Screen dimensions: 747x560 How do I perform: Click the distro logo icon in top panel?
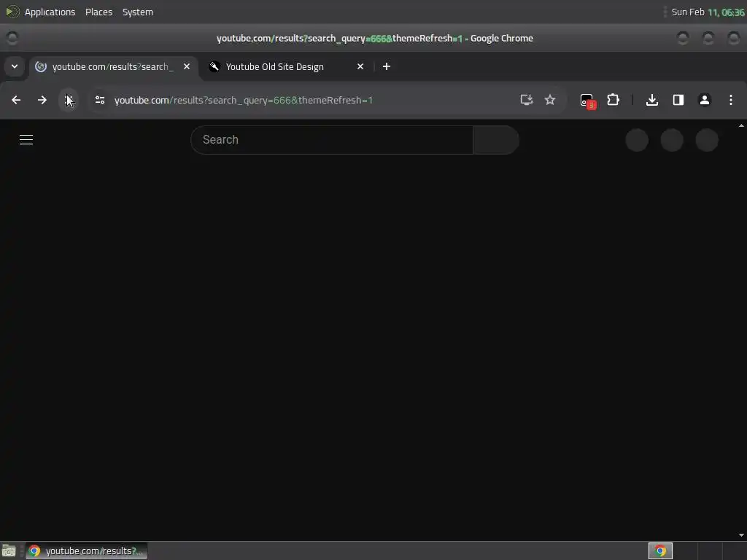click(12, 12)
